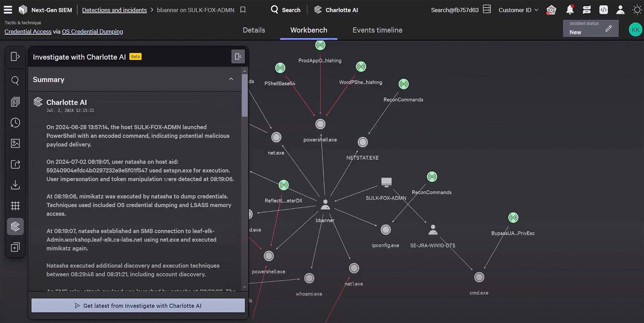Click the sidebar share export icon

[15, 164]
